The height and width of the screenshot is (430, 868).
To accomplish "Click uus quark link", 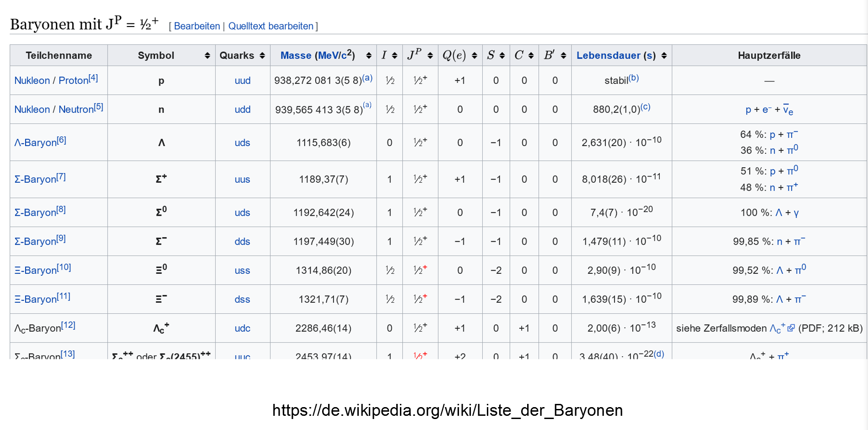I will [x=243, y=180].
